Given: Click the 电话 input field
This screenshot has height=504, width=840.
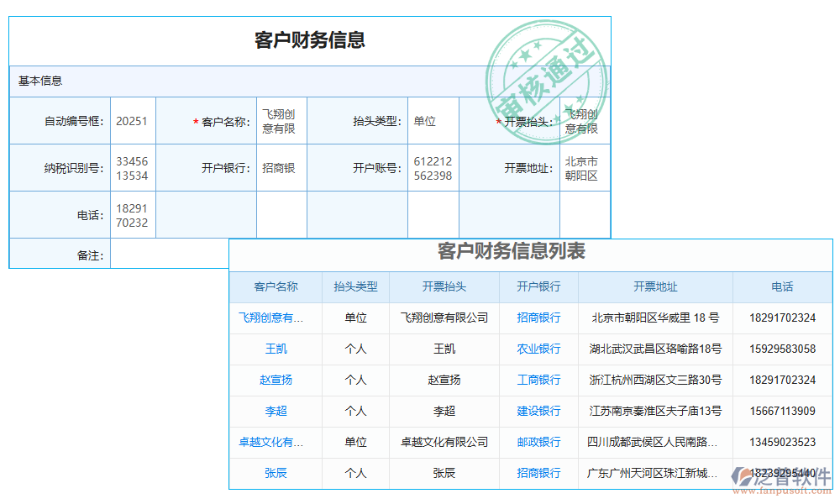Looking at the screenshot, I should tap(133, 214).
